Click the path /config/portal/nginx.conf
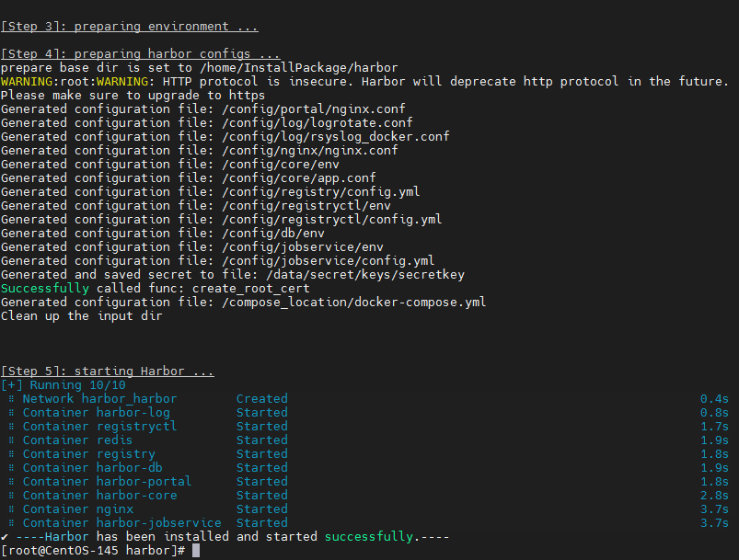Viewport: 739px width, 560px height. (314, 109)
